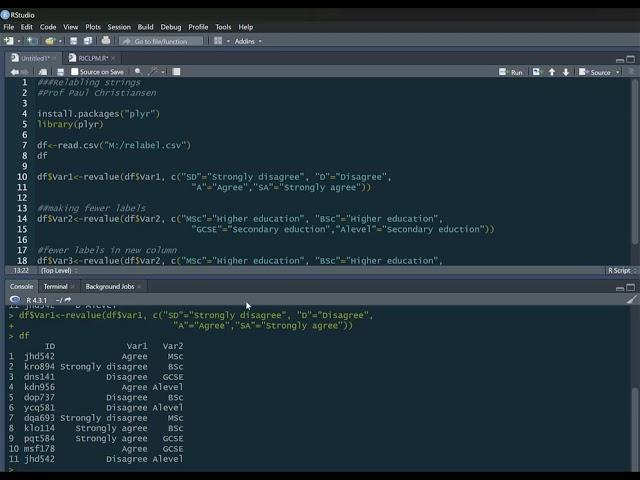Screen dimensions: 640x480
Task: Close the RICLPM.R tab
Action: pyautogui.click(x=113, y=58)
